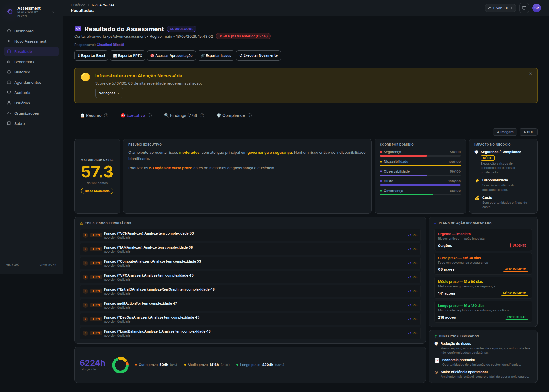Select the Agendamentos calendar icon
549x392 pixels.
(x=9, y=82)
